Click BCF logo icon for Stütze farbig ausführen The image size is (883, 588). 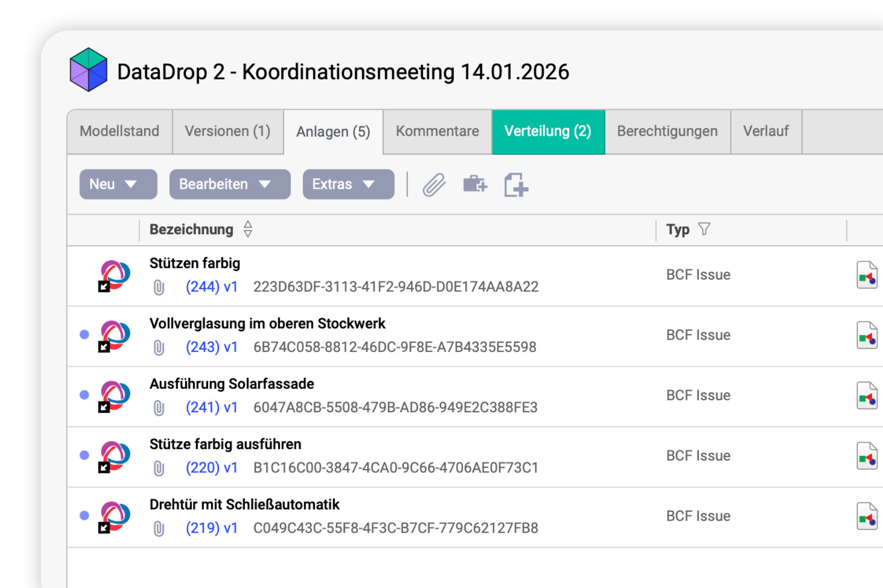coord(114,457)
